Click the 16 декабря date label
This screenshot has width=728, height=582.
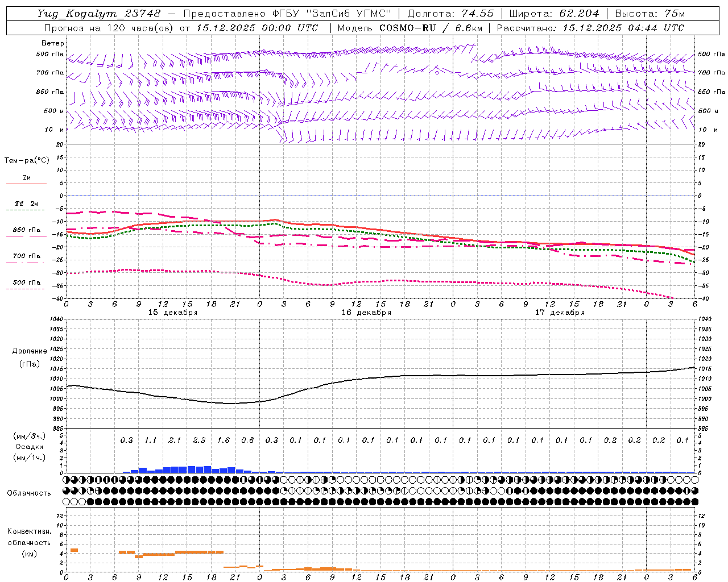click(366, 313)
